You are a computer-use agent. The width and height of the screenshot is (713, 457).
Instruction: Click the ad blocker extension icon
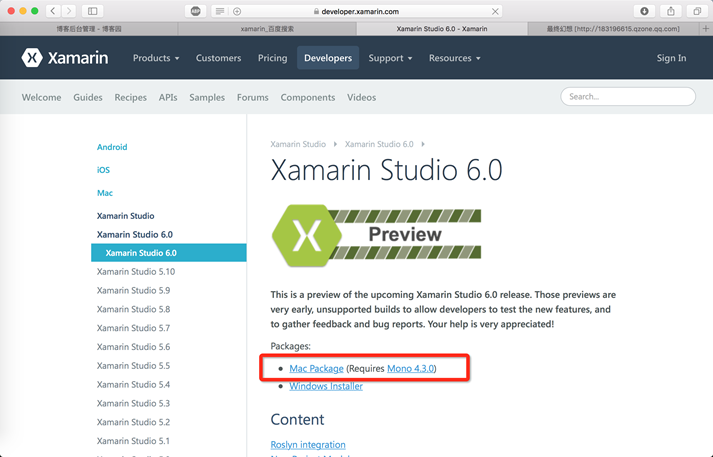(196, 11)
